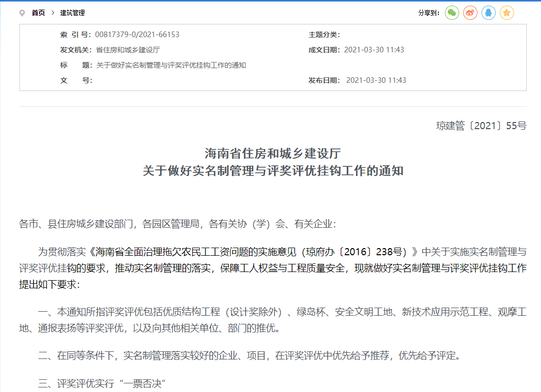The width and height of the screenshot is (541, 392).
Task: Click the bold heading line 海南省住房和城乡建设厅
Action: click(x=273, y=153)
